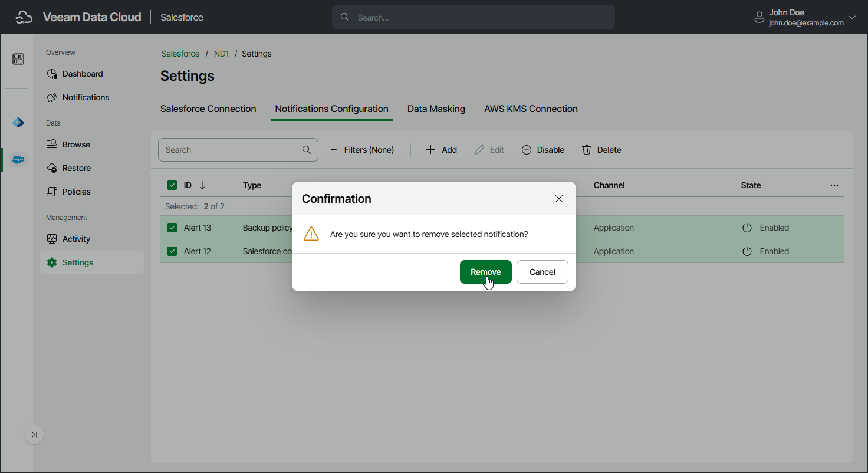Click Alert 13 ID cell

198,228
